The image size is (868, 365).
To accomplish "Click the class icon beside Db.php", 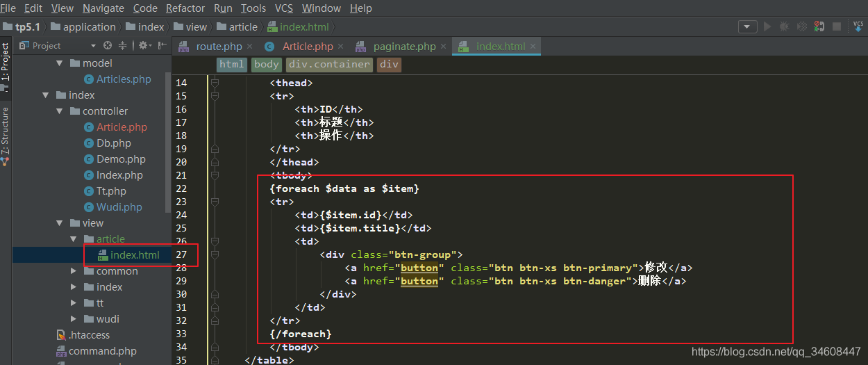I will [89, 143].
